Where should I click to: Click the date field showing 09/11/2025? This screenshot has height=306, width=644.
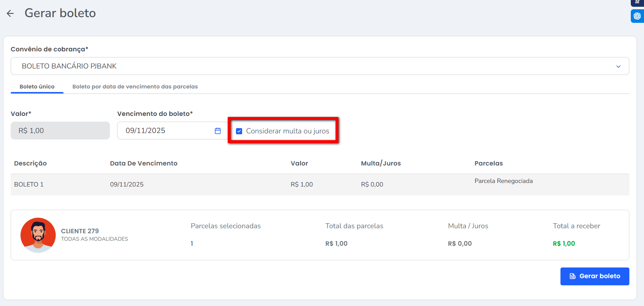pos(164,131)
